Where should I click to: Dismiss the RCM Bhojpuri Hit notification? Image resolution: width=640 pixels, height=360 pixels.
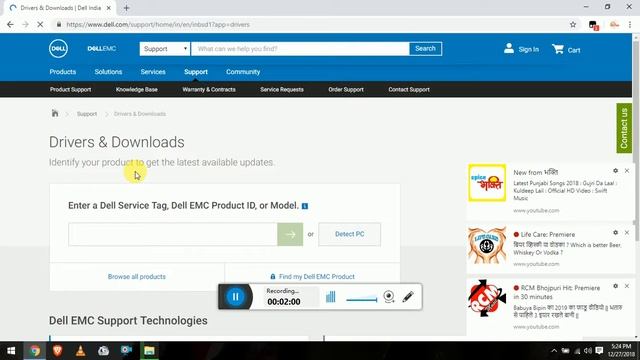627,286
